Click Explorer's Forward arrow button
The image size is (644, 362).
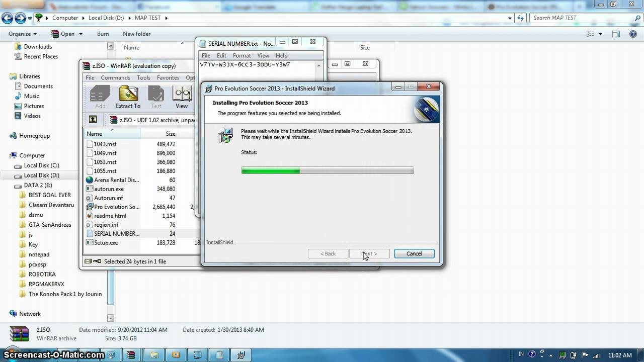pos(20,18)
